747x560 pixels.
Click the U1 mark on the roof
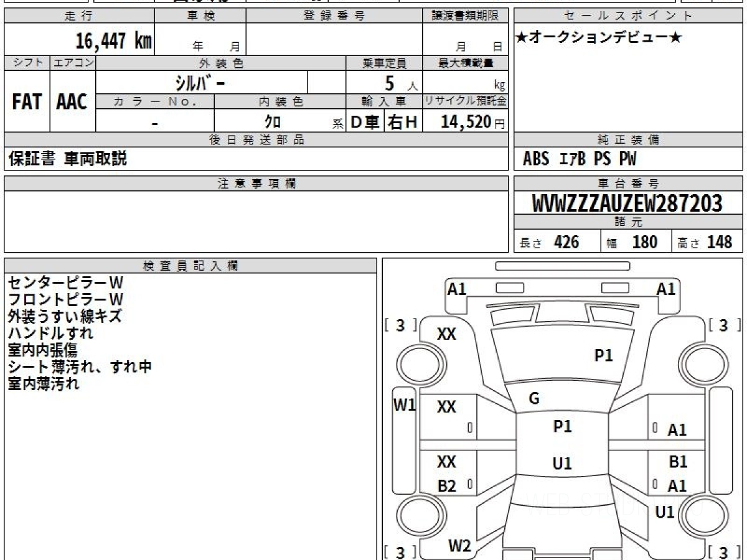[562, 464]
